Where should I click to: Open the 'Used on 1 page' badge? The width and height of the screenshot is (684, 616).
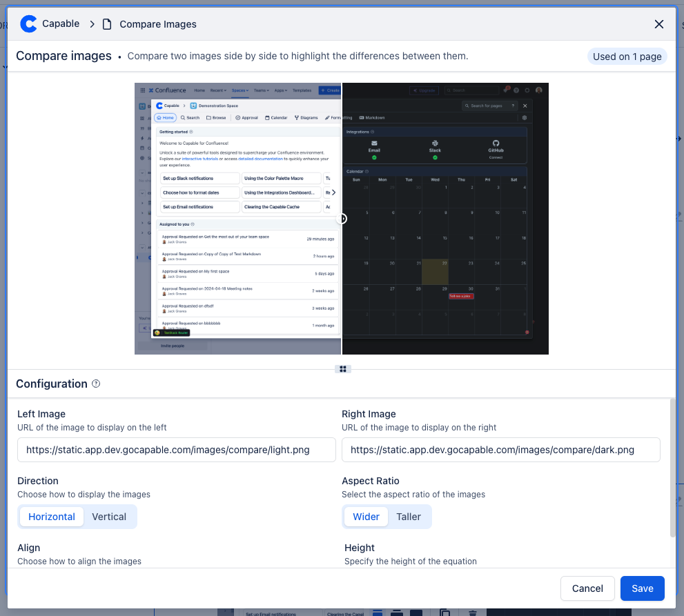point(627,57)
